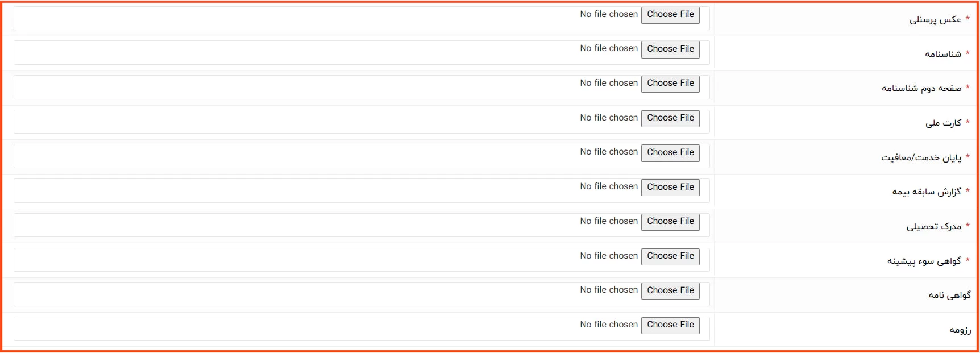Click the عکس پرسنلی field label
The width and height of the screenshot is (980, 353).
935,20
